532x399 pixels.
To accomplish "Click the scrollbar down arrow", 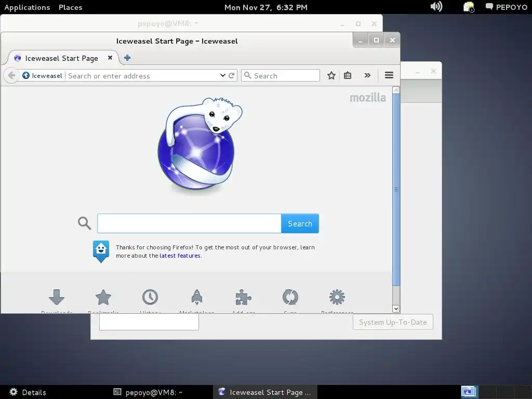I will (x=396, y=309).
